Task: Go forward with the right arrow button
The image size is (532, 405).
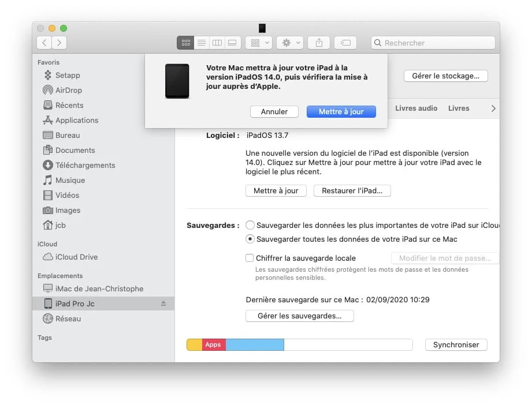Action: pos(59,43)
